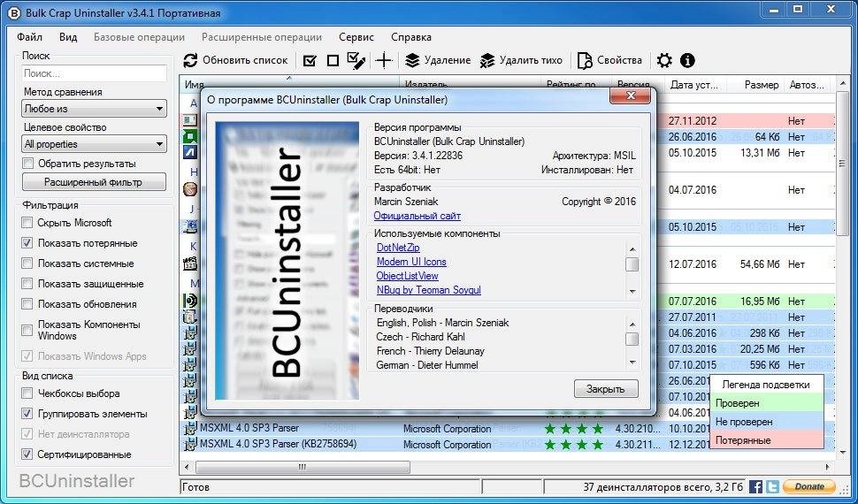Sort by the Издатель column header
The image size is (858, 504).
(x=471, y=85)
